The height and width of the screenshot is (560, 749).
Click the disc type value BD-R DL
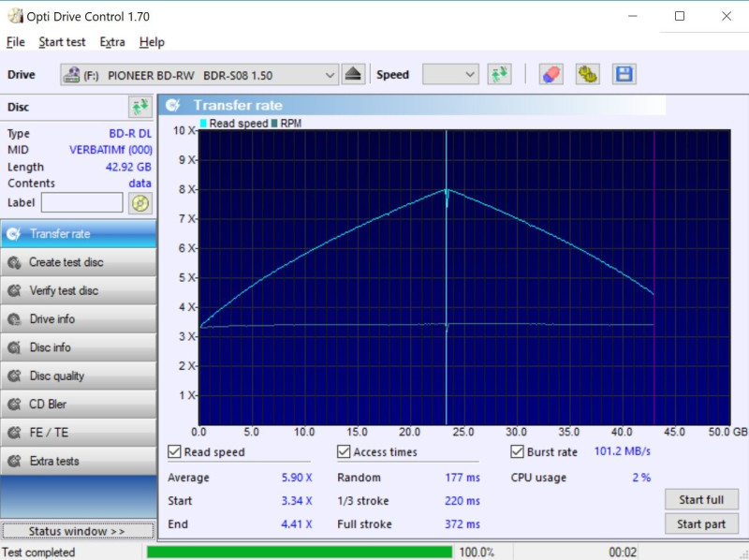point(130,134)
